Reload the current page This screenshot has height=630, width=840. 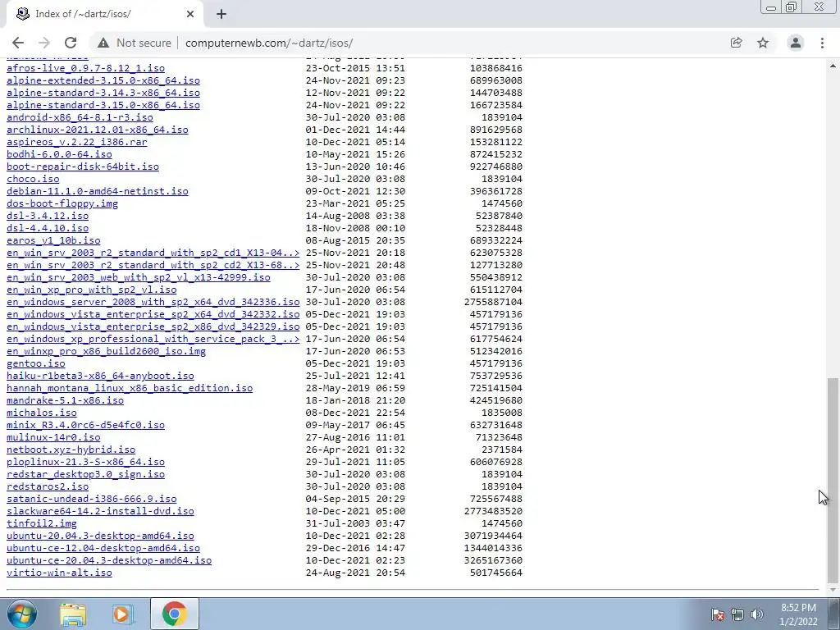click(x=71, y=43)
